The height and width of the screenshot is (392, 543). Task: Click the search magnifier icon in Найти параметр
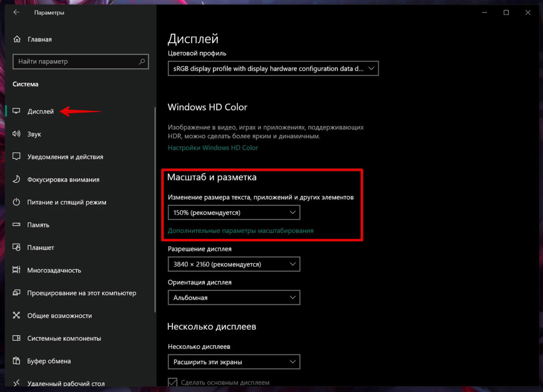click(x=142, y=61)
